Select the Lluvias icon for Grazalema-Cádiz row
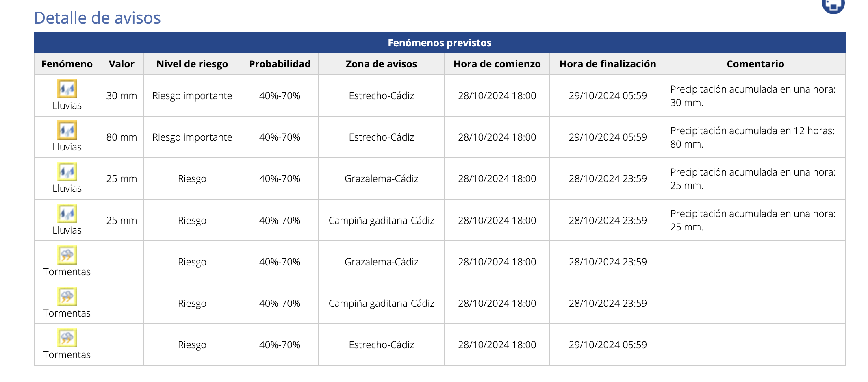This screenshot has width=868, height=382. [x=67, y=174]
